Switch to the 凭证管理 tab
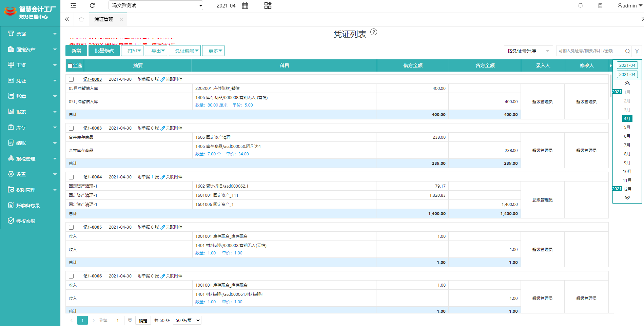This screenshot has width=644, height=326. 104,19
